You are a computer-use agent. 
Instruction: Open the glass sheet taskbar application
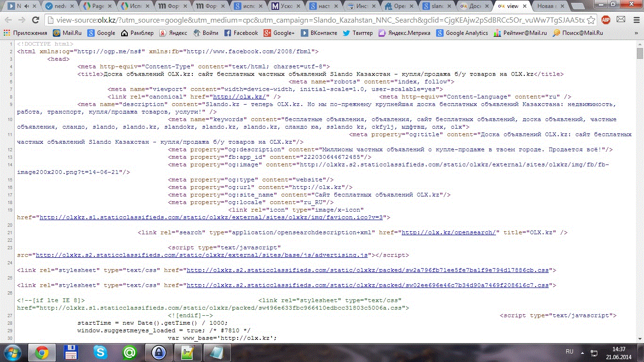click(x=217, y=353)
